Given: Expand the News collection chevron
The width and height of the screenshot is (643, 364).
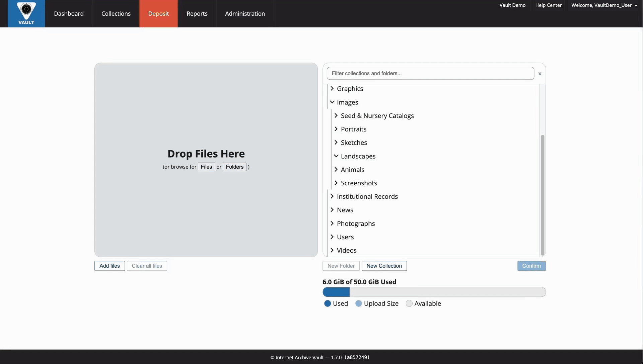Looking at the screenshot, I should [332, 209].
